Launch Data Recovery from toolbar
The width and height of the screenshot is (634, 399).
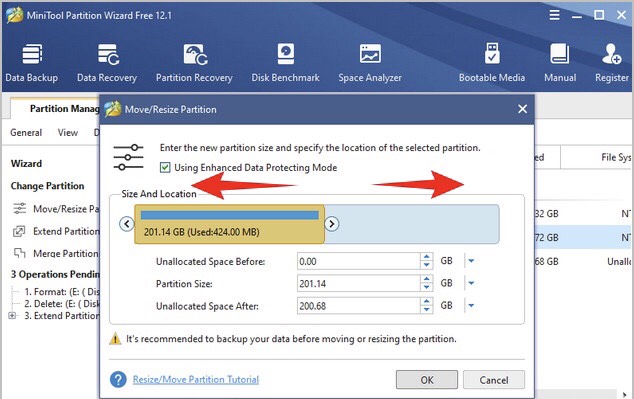tap(107, 63)
